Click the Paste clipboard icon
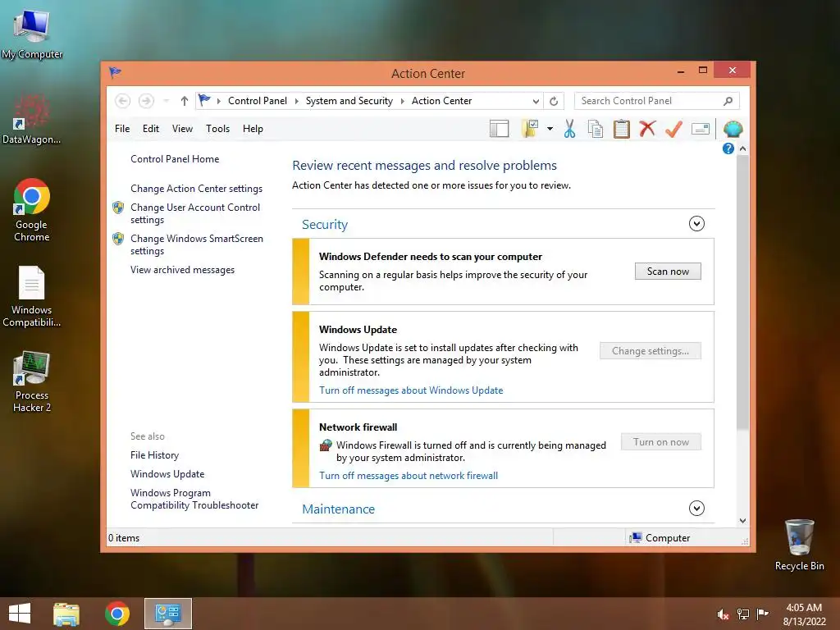 [x=622, y=129]
